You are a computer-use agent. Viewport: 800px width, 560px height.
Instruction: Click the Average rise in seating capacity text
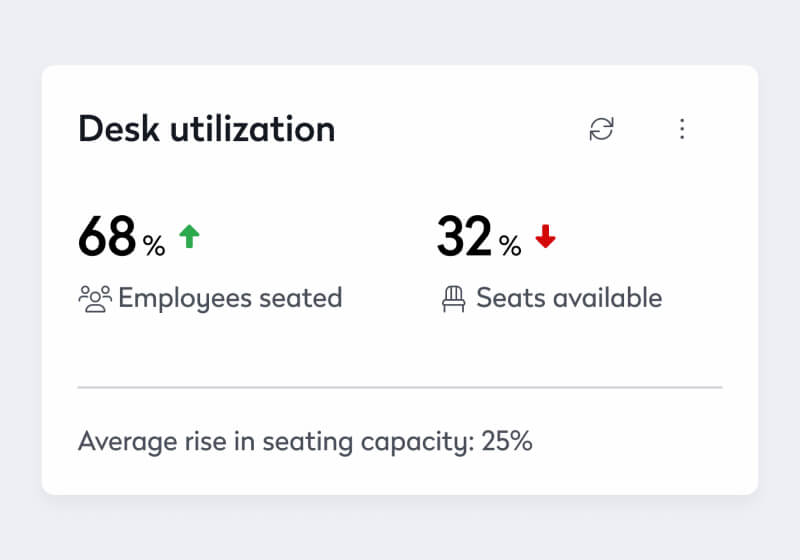pos(274,441)
